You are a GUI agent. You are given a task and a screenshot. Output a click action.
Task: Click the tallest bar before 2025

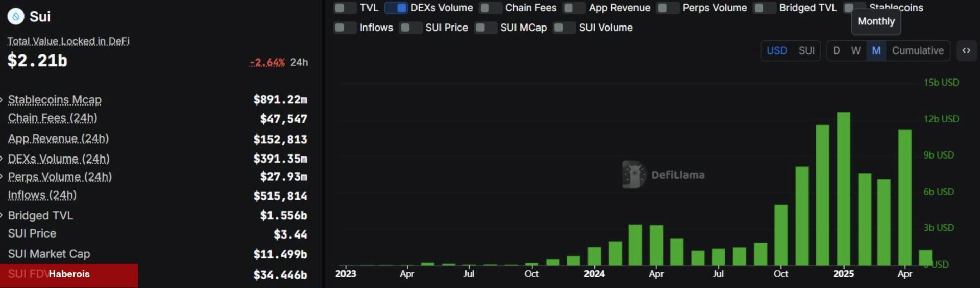[822, 195]
